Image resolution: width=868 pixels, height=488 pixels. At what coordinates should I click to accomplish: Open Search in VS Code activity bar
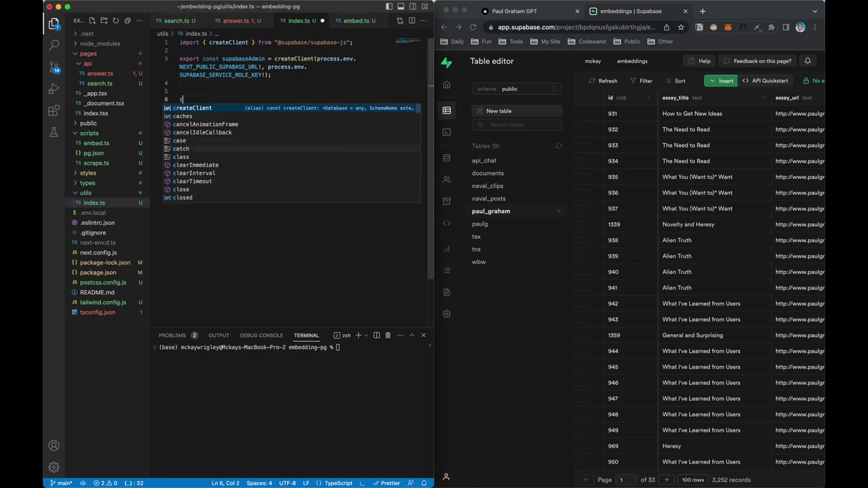click(54, 45)
